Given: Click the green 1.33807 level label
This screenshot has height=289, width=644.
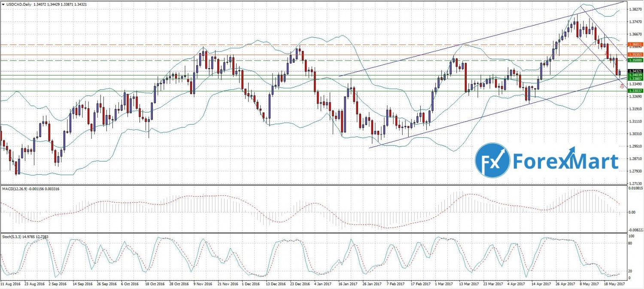Looking at the screenshot, I should point(635,79).
